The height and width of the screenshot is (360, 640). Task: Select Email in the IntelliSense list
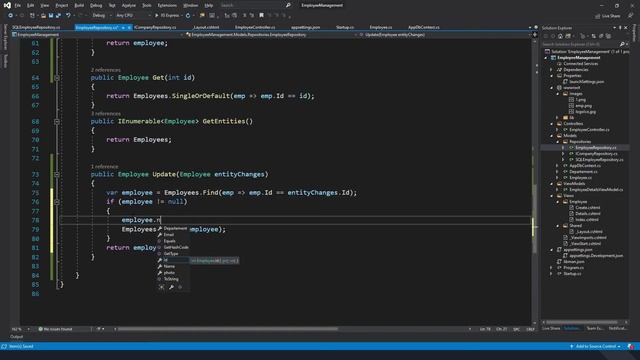coord(169,235)
